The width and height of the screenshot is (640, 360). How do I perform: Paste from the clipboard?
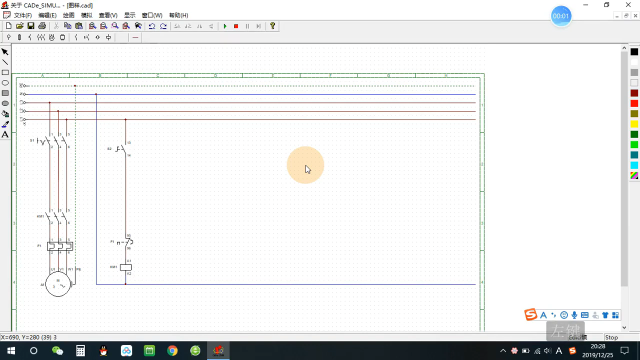[x=79, y=26]
